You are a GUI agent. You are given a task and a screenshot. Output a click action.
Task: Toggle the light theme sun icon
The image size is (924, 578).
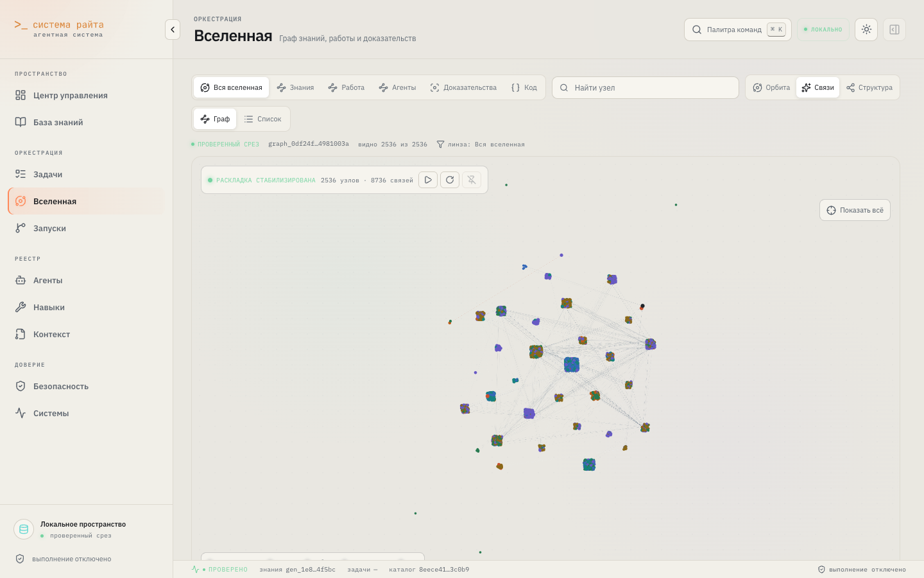(866, 30)
